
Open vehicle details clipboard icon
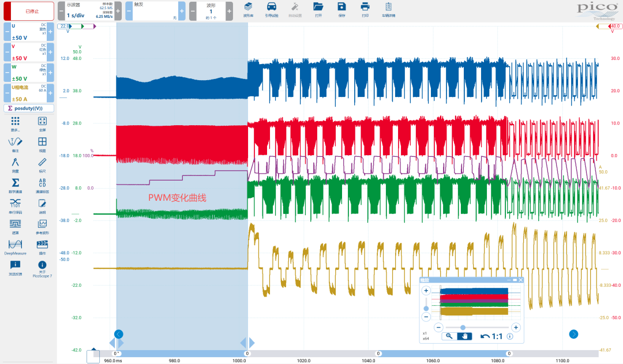point(389,10)
